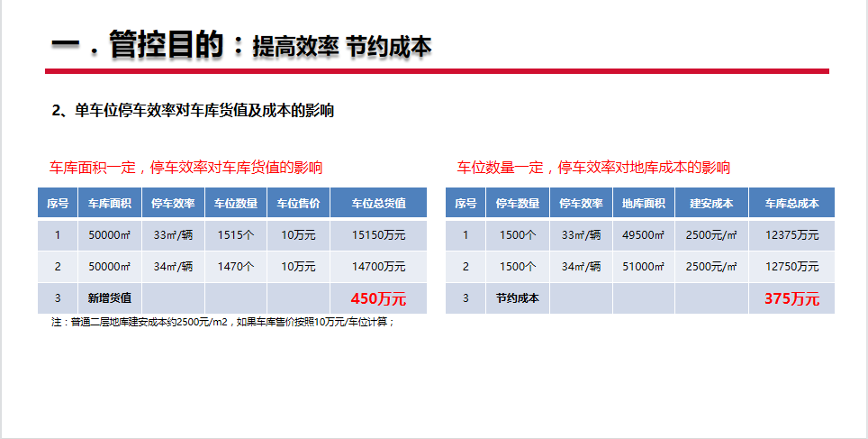Click the 12375万元 cost cell
Screen dimensions: 868x439
pyautogui.click(x=791, y=235)
